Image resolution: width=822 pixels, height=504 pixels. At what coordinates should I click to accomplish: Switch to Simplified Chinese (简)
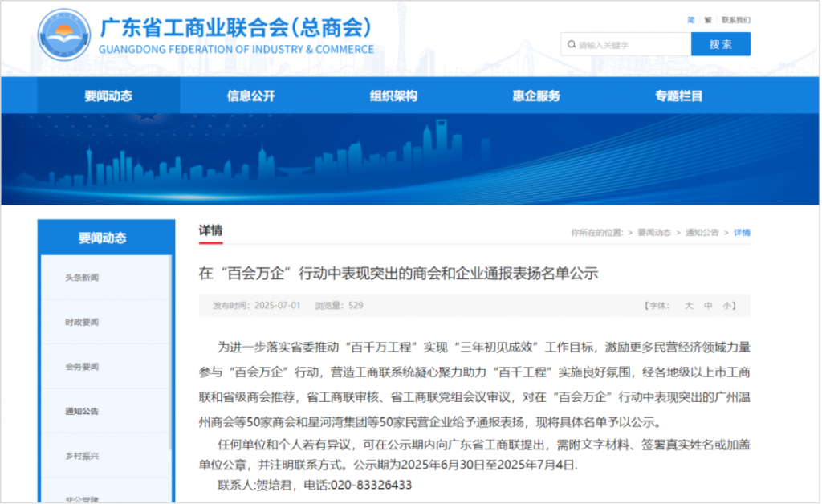pyautogui.click(x=691, y=20)
